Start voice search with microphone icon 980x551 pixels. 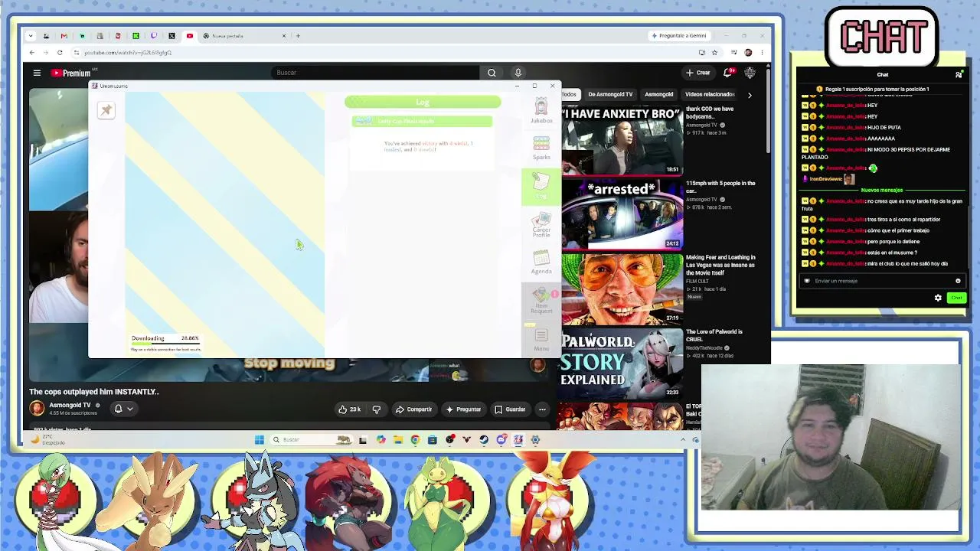pyautogui.click(x=518, y=73)
